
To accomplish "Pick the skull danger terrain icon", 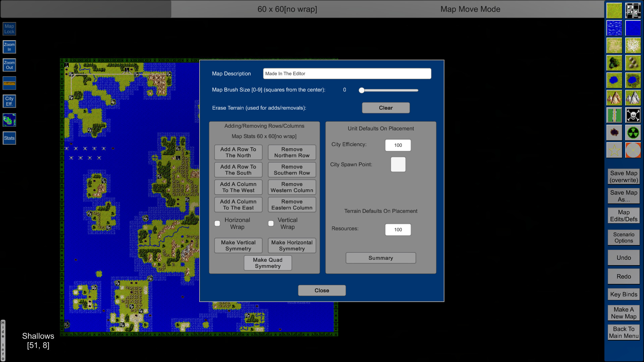I will pyautogui.click(x=633, y=115).
